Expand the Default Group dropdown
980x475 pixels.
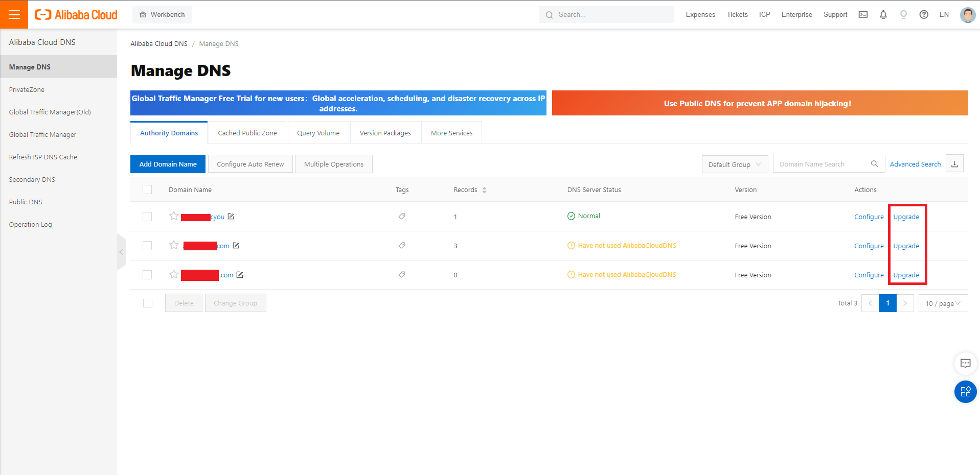pyautogui.click(x=735, y=164)
